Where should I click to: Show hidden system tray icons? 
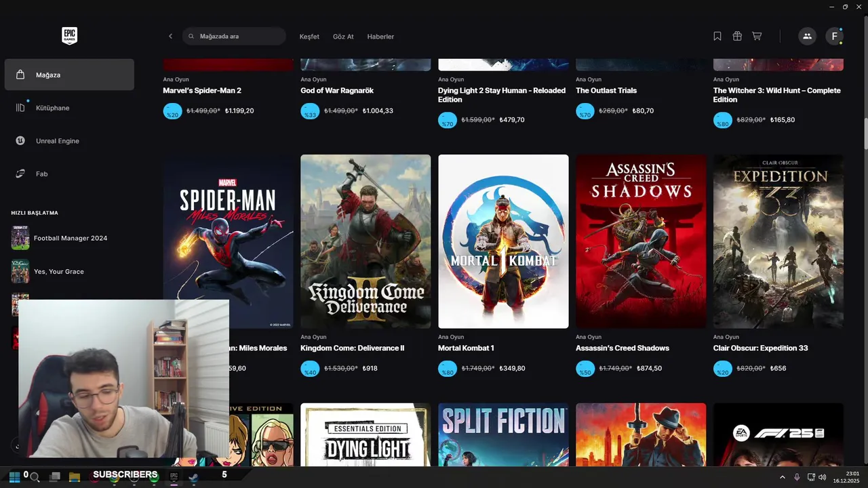[783, 477]
